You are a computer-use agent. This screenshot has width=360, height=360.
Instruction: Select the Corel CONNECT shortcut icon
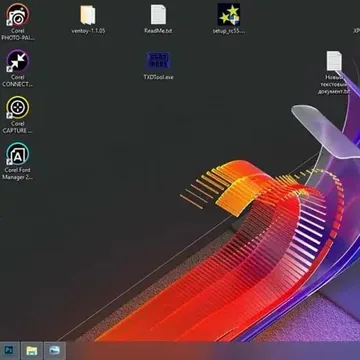(17, 61)
